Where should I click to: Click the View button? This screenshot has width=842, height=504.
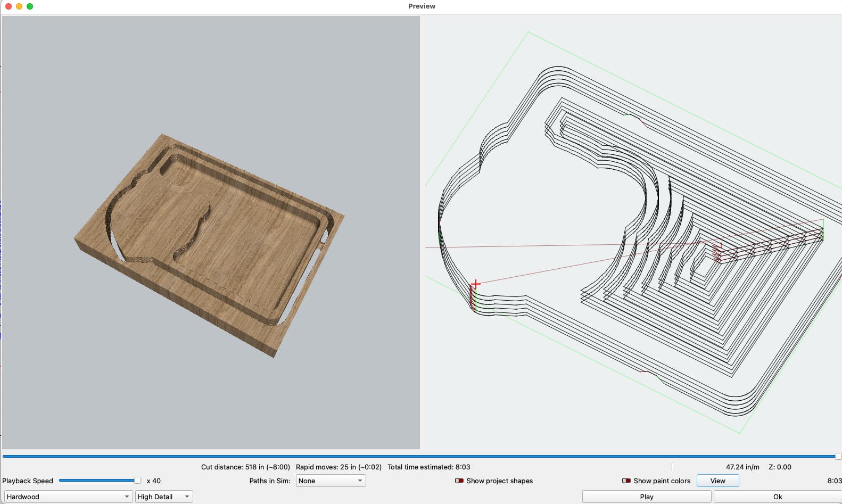717,481
